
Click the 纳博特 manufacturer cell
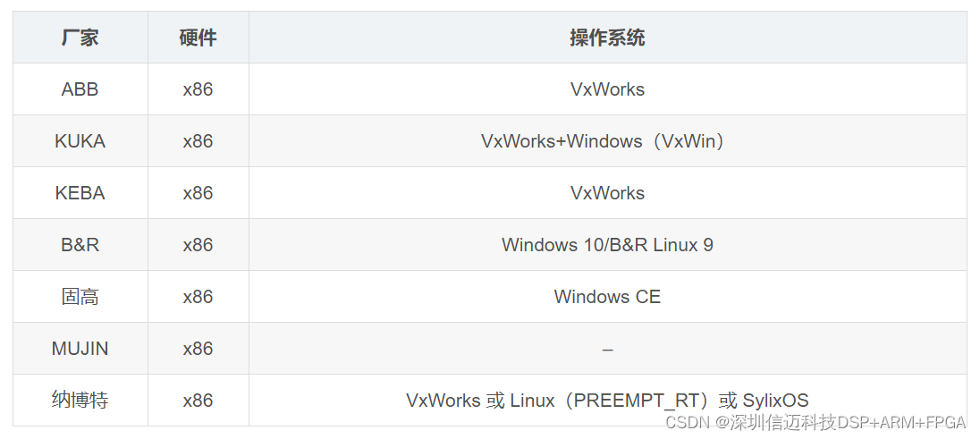pos(80,401)
